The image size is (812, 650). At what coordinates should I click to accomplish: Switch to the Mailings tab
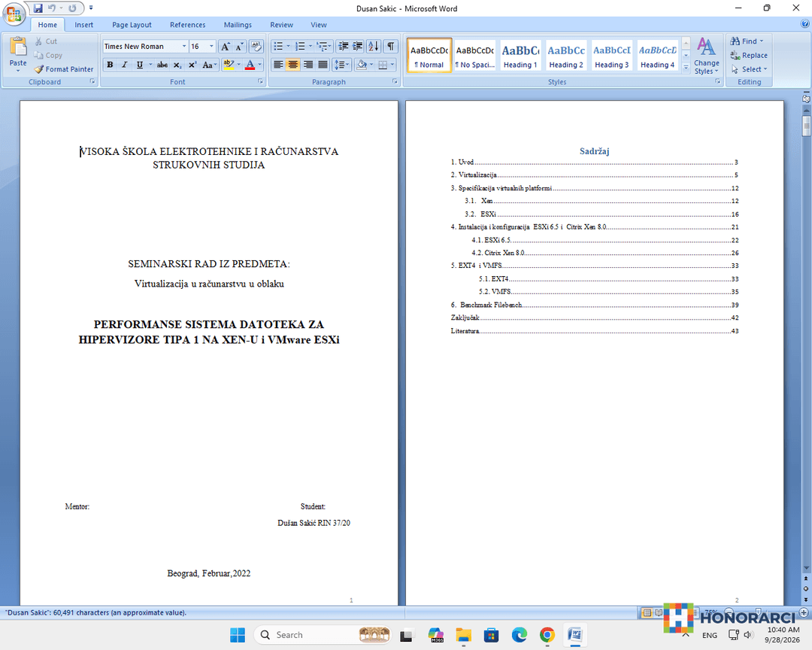coord(238,24)
